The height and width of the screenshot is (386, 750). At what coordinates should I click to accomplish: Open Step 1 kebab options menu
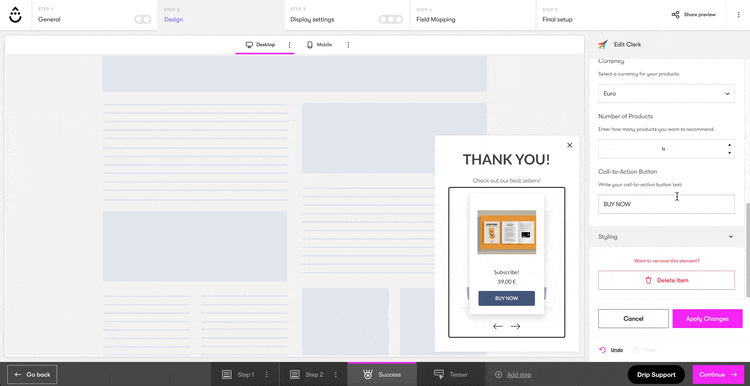[x=267, y=375]
